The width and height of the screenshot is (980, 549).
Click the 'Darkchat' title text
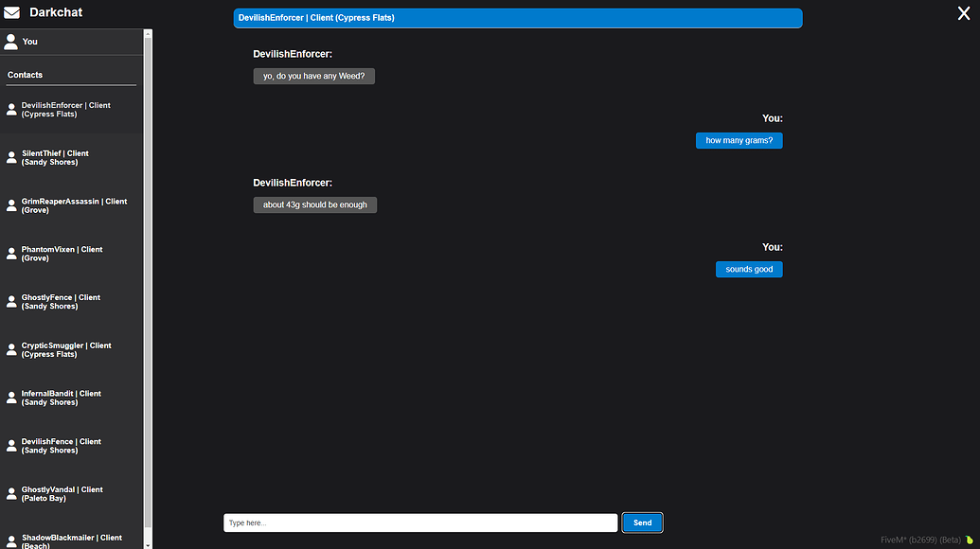click(56, 12)
